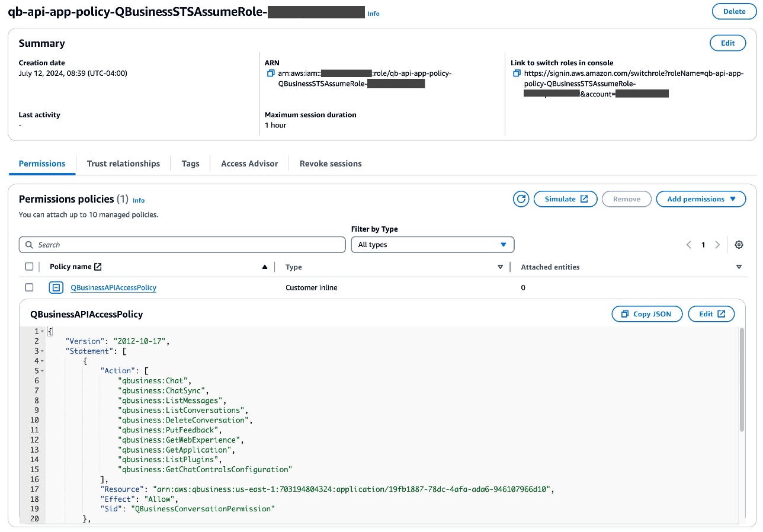
Task: Copy the switch roles console link icon
Action: pos(517,73)
